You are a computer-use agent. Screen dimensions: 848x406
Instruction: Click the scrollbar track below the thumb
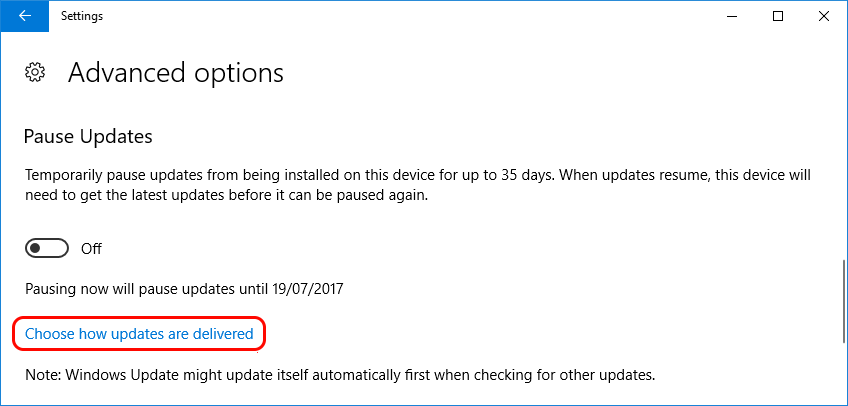(844, 373)
